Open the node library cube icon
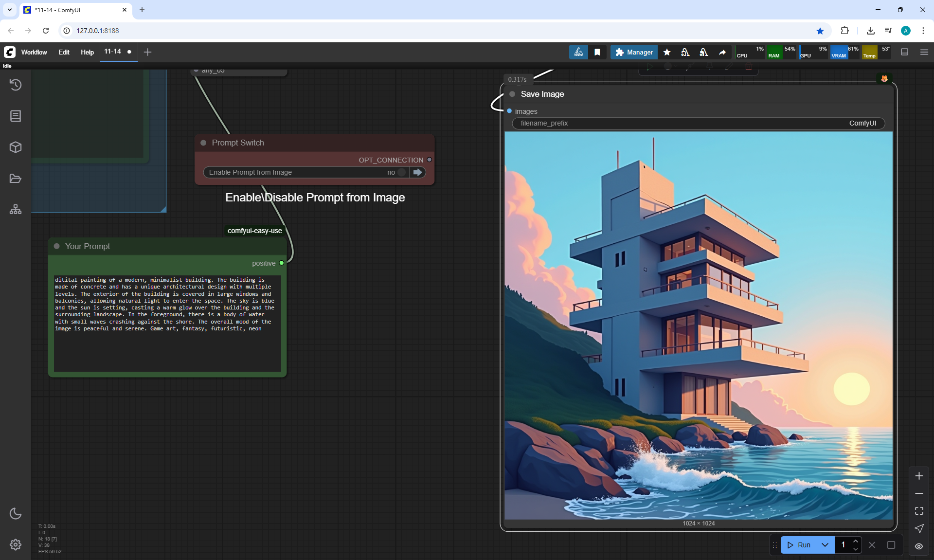Image resolution: width=934 pixels, height=560 pixels. (16, 147)
